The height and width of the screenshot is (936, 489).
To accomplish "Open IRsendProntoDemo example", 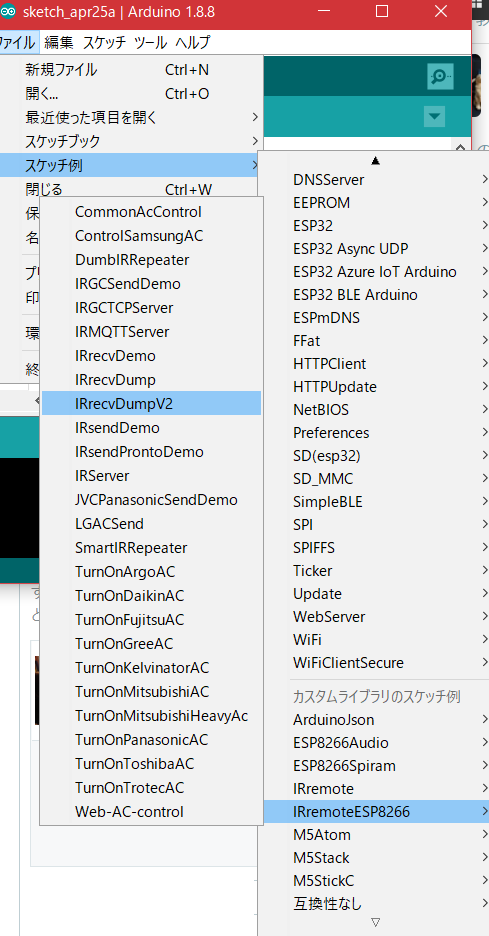I will click(x=151, y=452).
